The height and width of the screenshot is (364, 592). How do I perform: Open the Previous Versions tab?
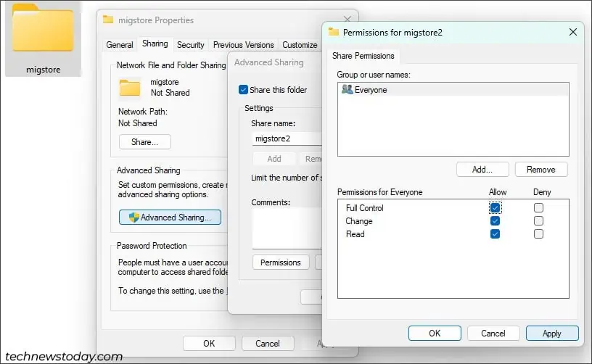[x=243, y=45]
